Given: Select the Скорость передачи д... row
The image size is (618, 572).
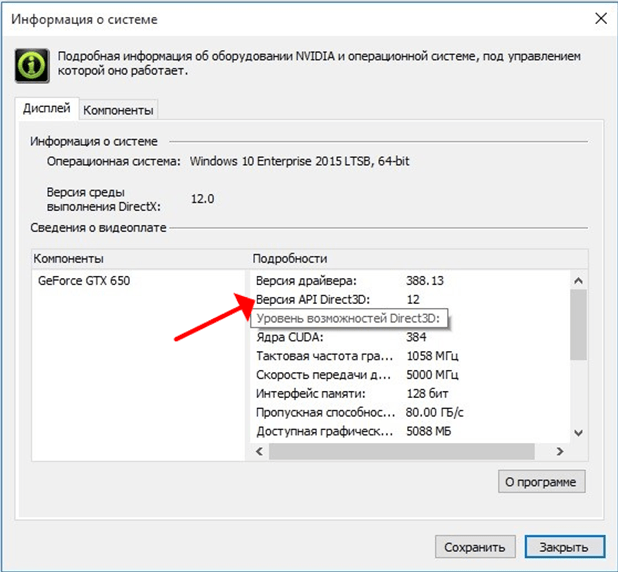Looking at the screenshot, I should pyautogui.click(x=410, y=375).
